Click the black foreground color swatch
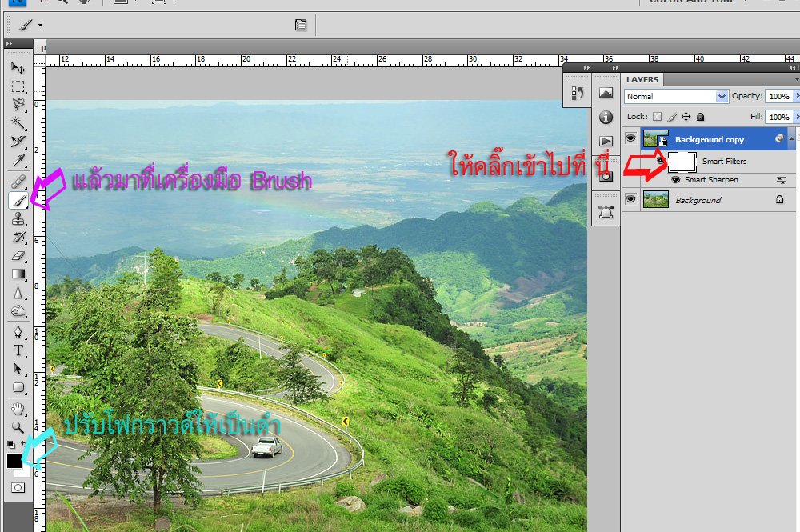 (14, 461)
